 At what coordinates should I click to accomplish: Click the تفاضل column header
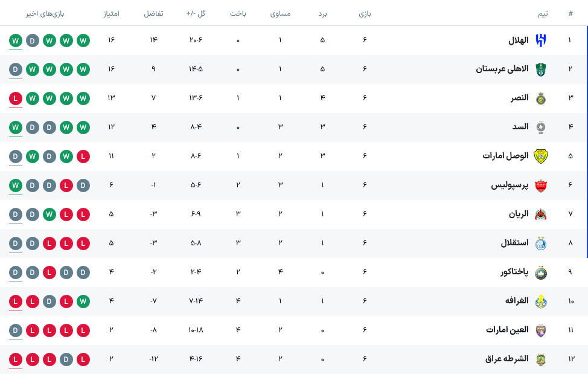(153, 13)
